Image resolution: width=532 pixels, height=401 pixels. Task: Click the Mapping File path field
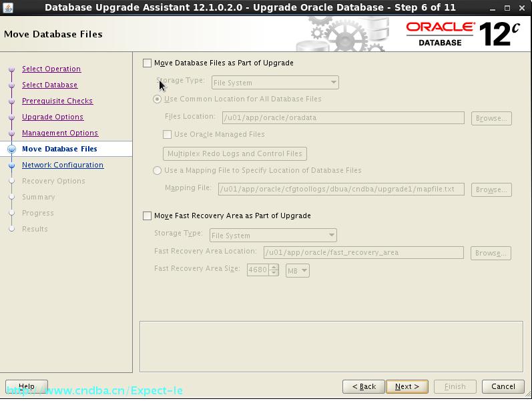pos(341,189)
